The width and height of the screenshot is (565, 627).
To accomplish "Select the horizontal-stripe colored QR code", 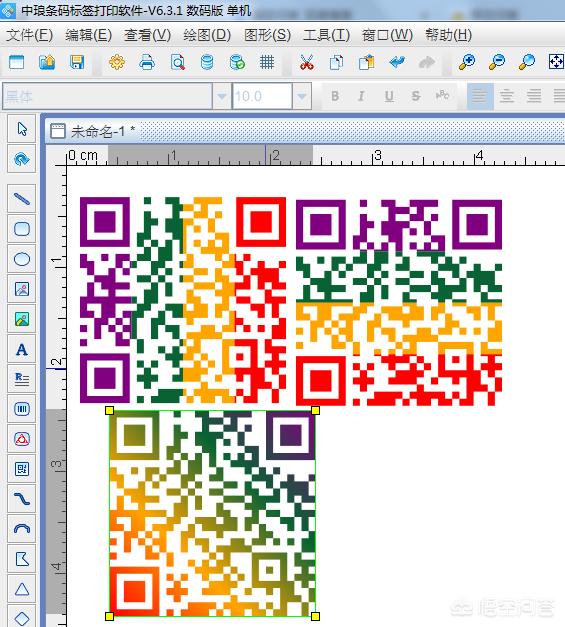I will pos(399,303).
